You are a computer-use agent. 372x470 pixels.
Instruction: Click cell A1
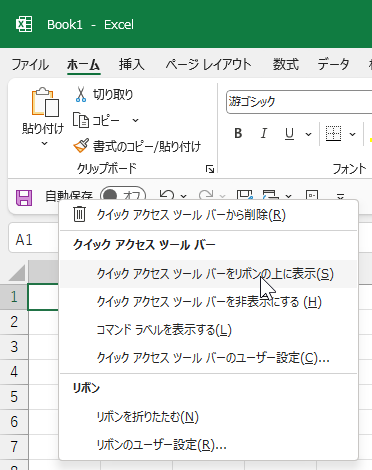point(44,297)
